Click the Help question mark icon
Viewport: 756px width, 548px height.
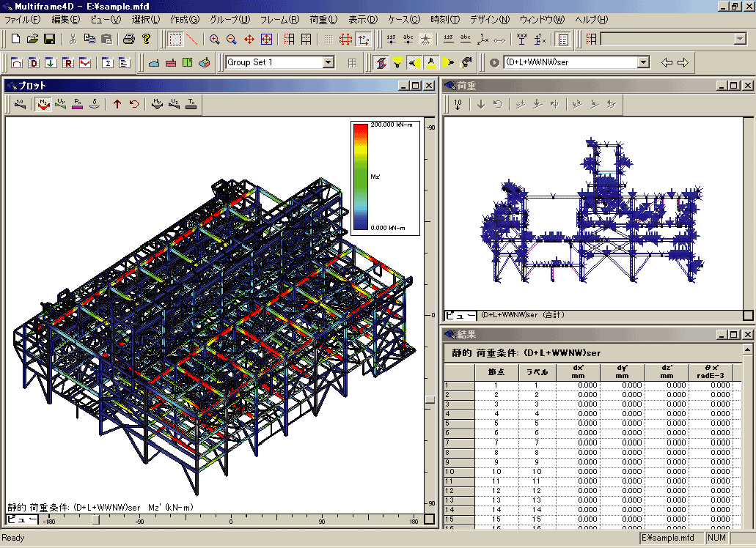click(x=146, y=39)
